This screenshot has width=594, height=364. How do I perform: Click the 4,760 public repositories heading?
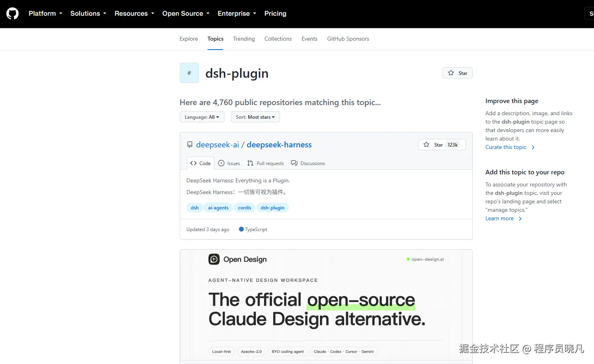pos(280,102)
